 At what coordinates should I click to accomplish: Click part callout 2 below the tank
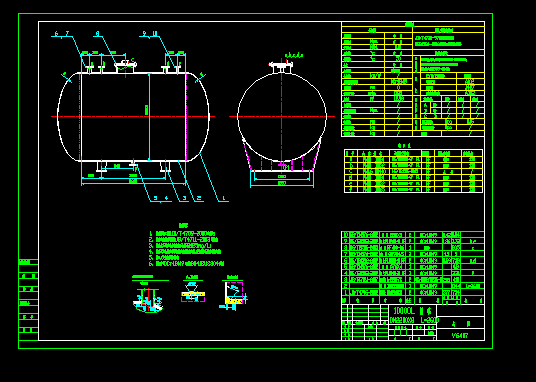pyautogui.click(x=199, y=198)
